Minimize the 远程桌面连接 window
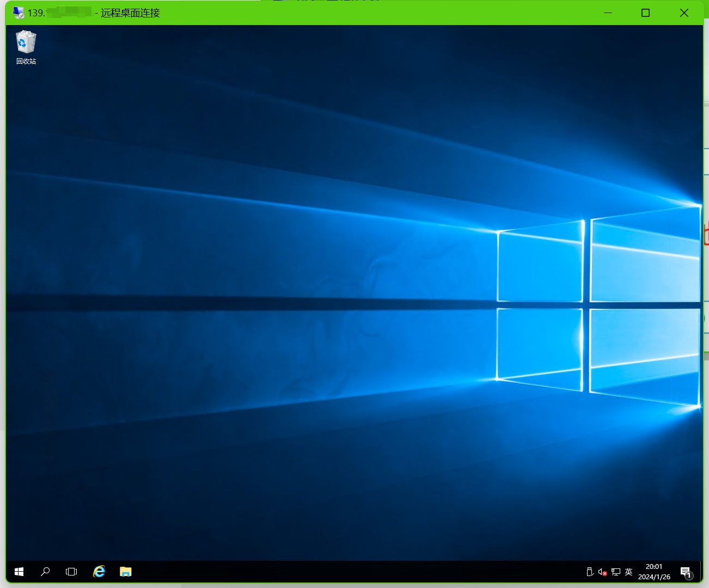Image resolution: width=709 pixels, height=588 pixels. pyautogui.click(x=608, y=13)
